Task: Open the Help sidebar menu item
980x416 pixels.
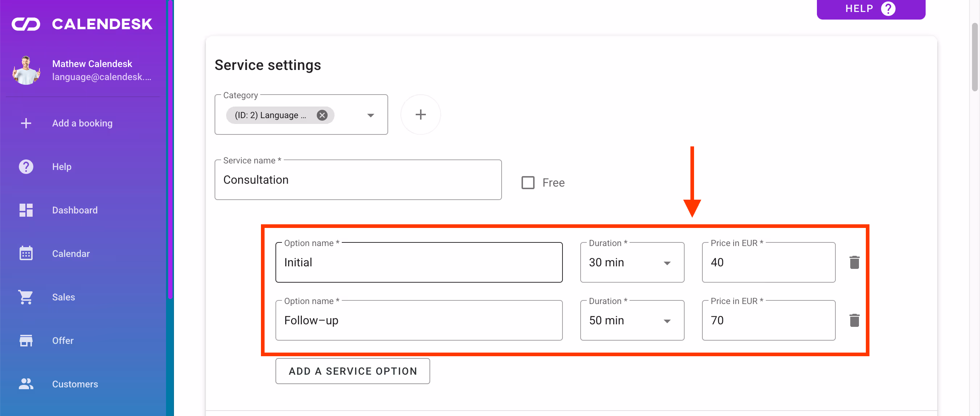Action: point(62,167)
